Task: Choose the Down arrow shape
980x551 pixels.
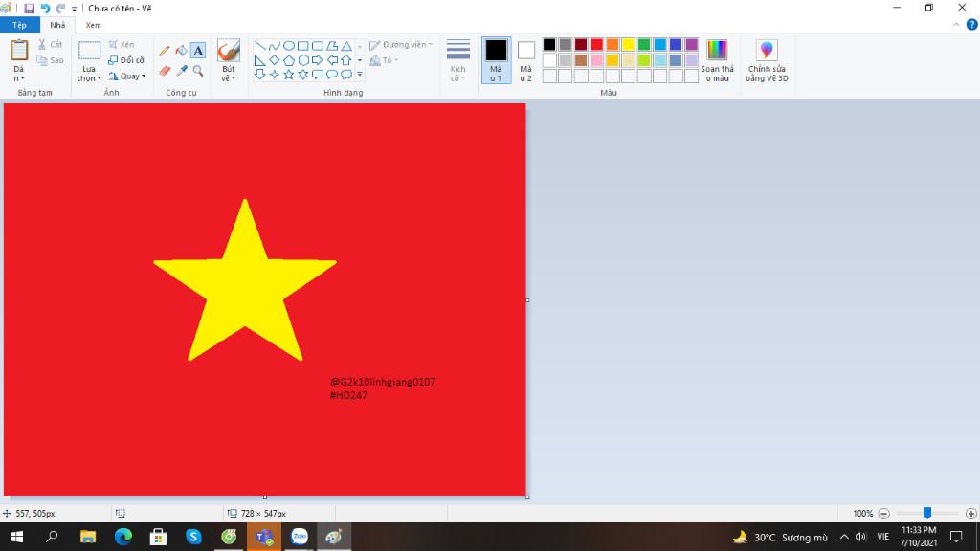Action: click(260, 75)
